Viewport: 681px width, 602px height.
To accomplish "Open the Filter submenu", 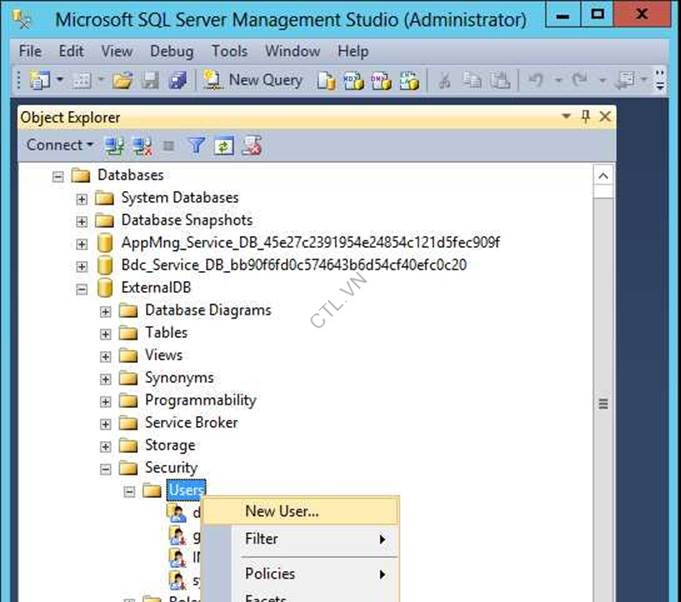I will pos(315,539).
